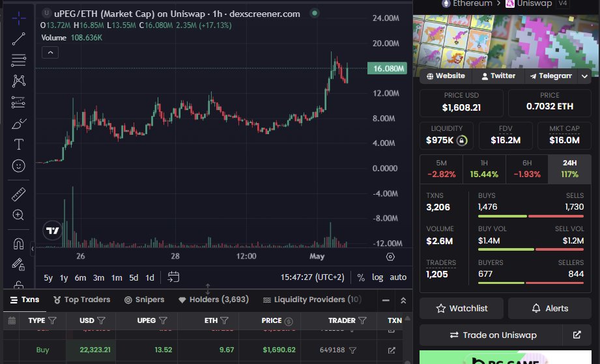Select the 5M timeframe stats
600x364 pixels.
coord(441,169)
